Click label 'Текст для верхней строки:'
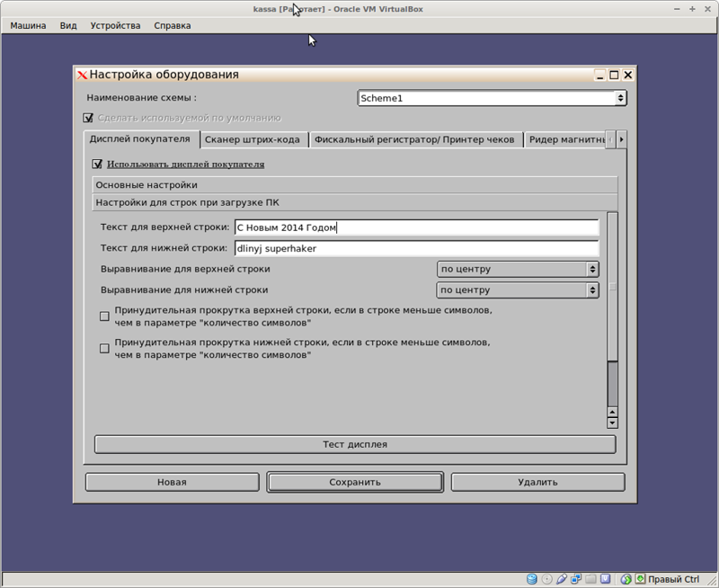Image resolution: width=719 pixels, height=588 pixels. pyautogui.click(x=165, y=227)
